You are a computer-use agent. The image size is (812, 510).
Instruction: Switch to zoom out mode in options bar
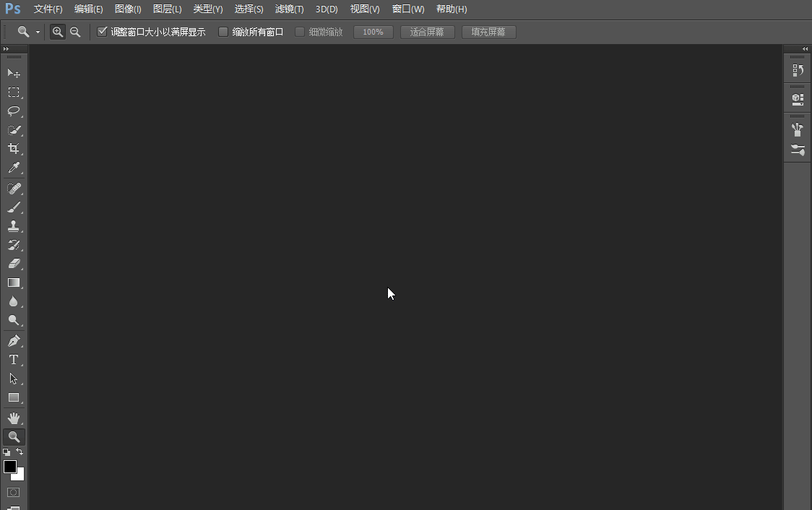pos(74,32)
